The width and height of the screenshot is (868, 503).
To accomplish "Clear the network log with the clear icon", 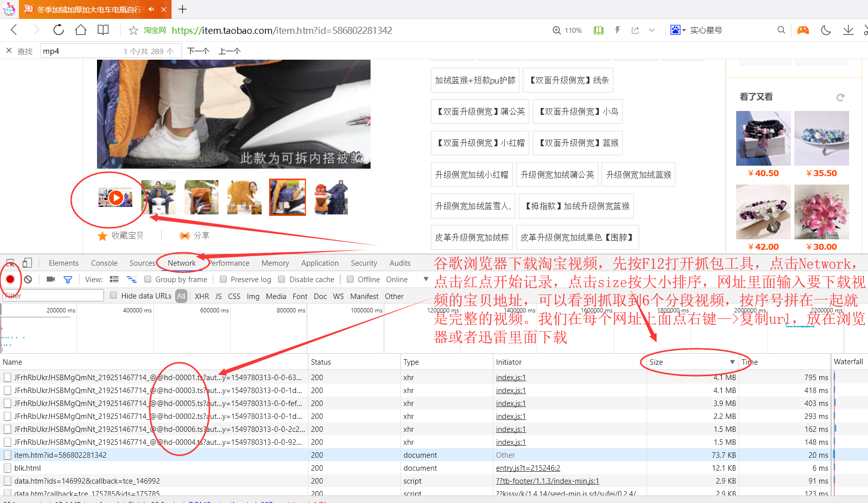I will click(x=28, y=280).
